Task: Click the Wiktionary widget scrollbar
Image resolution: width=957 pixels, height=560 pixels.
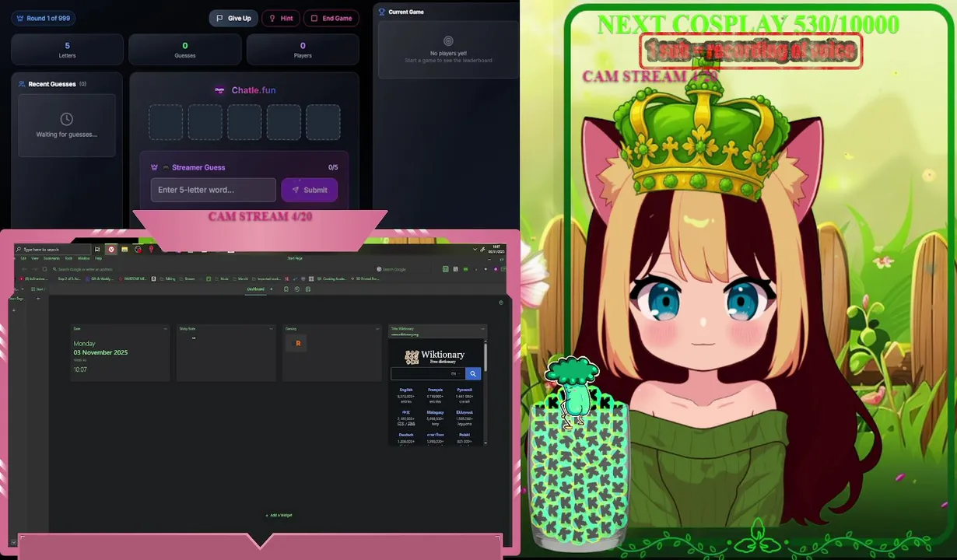Action: (x=486, y=356)
